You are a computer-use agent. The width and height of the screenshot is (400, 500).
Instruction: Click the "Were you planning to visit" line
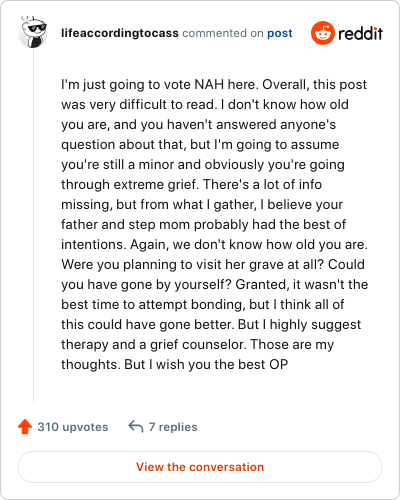(x=213, y=265)
